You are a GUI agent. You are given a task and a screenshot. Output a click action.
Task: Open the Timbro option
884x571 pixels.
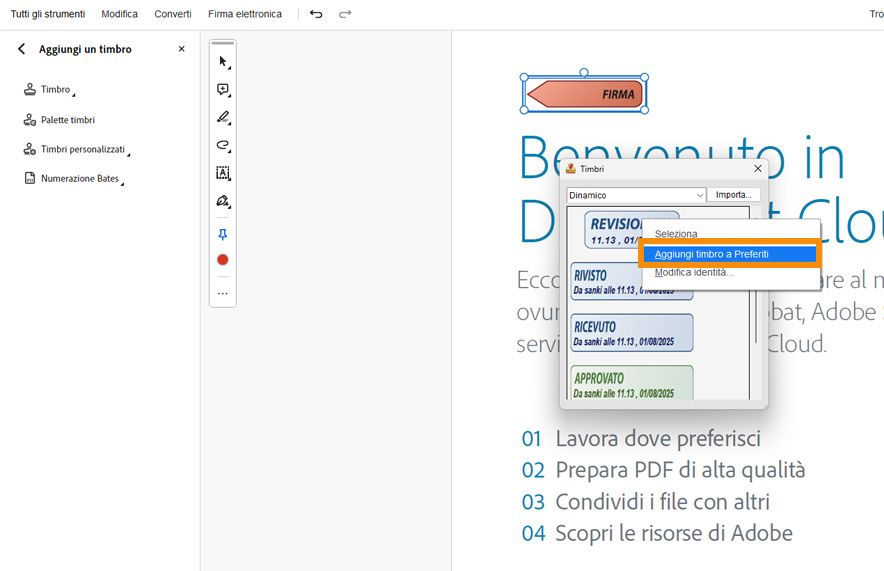49,90
